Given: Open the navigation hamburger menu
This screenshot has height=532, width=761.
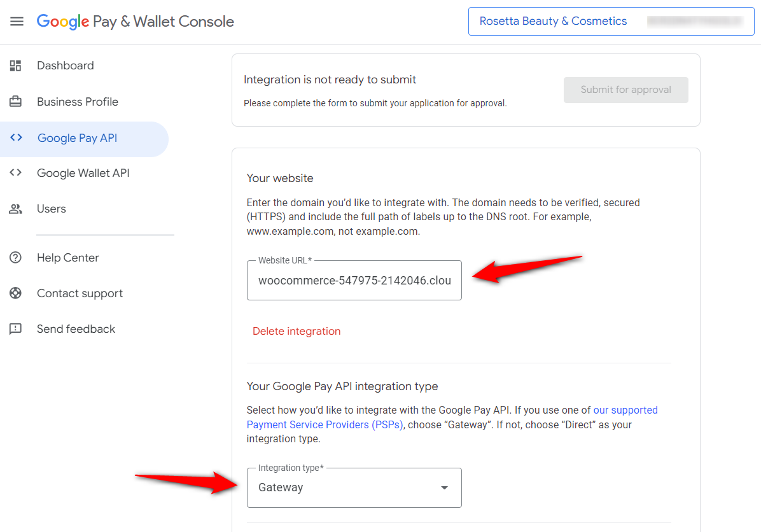Looking at the screenshot, I should pos(17,21).
